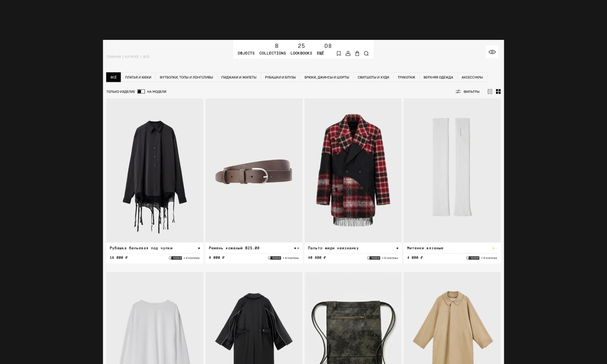This screenshot has height=364, width=607.
Task: Go to Каталог breadcrumb link
Action: click(132, 57)
